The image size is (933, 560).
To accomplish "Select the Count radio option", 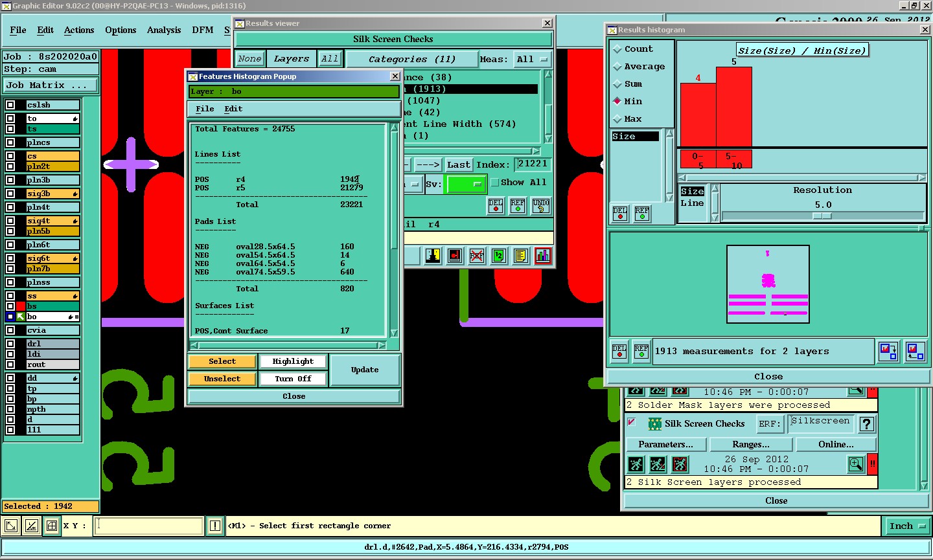I will pyautogui.click(x=617, y=49).
